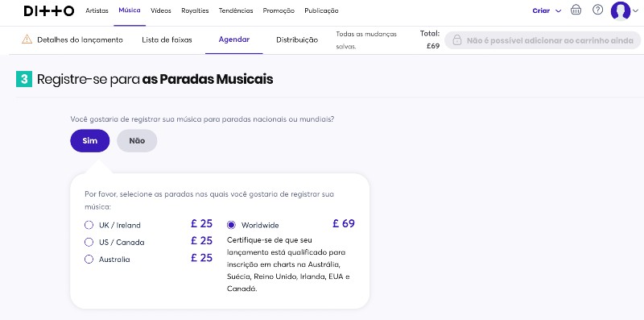Open the Publicação menu

(x=321, y=11)
